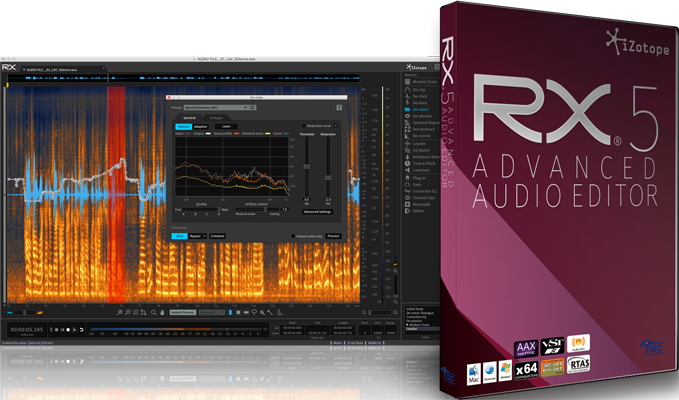Open the Presets dropdown in De-noise
The width and height of the screenshot is (679, 400).
coord(216,107)
